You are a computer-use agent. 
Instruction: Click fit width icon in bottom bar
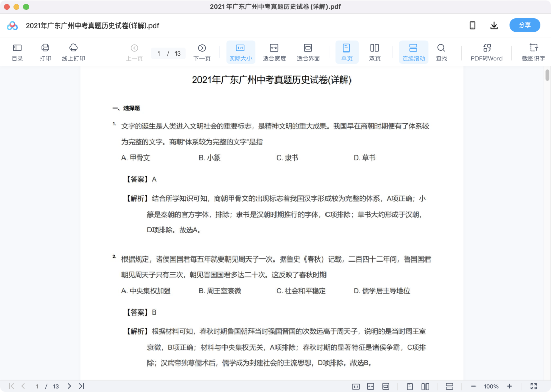[x=371, y=387]
